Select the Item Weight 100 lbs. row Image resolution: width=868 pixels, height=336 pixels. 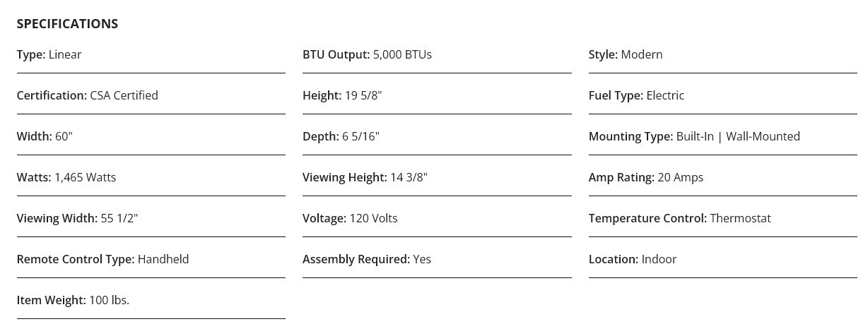73,301
